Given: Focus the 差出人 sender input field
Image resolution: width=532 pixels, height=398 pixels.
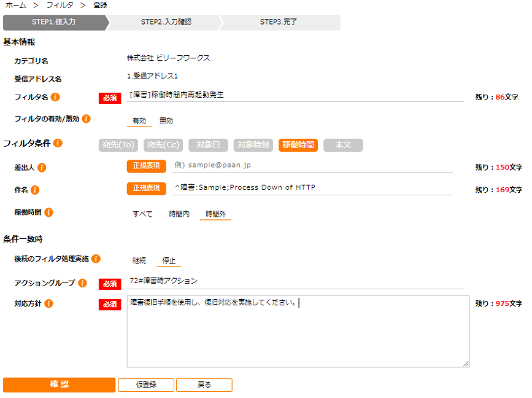Looking at the screenshot, I should coord(312,165).
